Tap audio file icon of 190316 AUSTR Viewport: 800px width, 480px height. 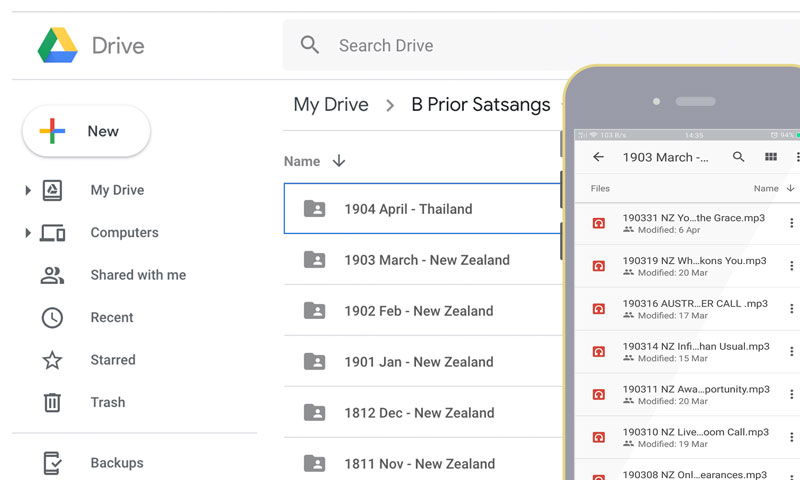[598, 309]
